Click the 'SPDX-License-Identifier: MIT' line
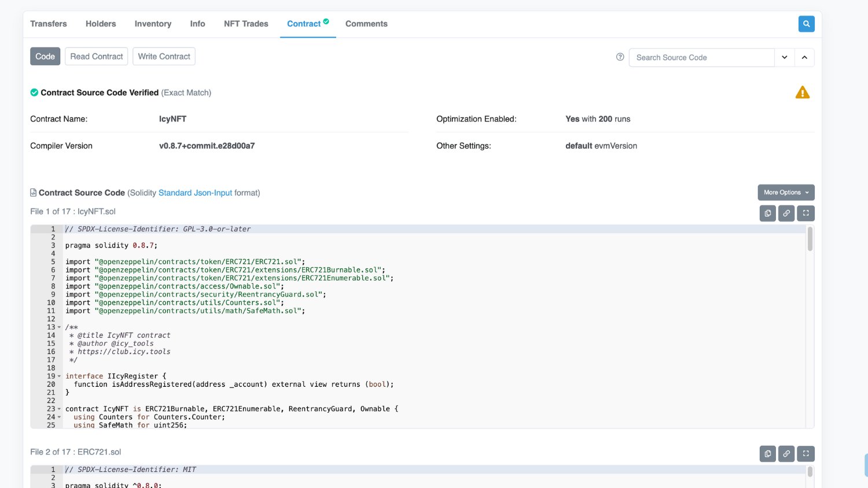The image size is (868, 488). [x=131, y=469]
